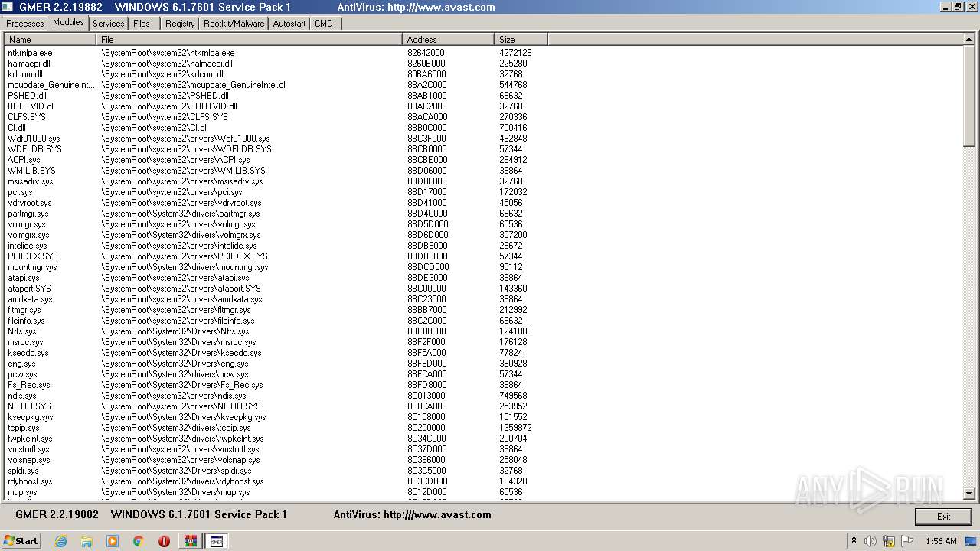Sort by the Size column header
The height and width of the screenshot is (551, 980).
click(521, 39)
